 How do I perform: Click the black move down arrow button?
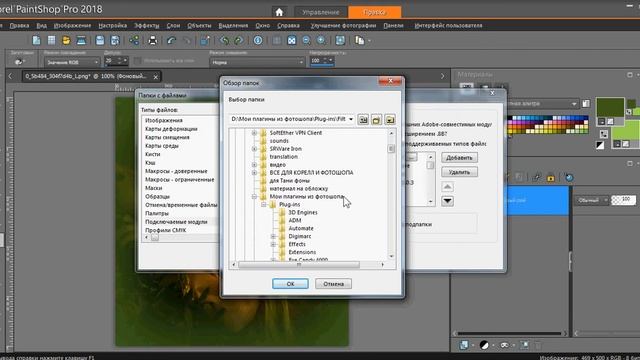tap(447, 201)
